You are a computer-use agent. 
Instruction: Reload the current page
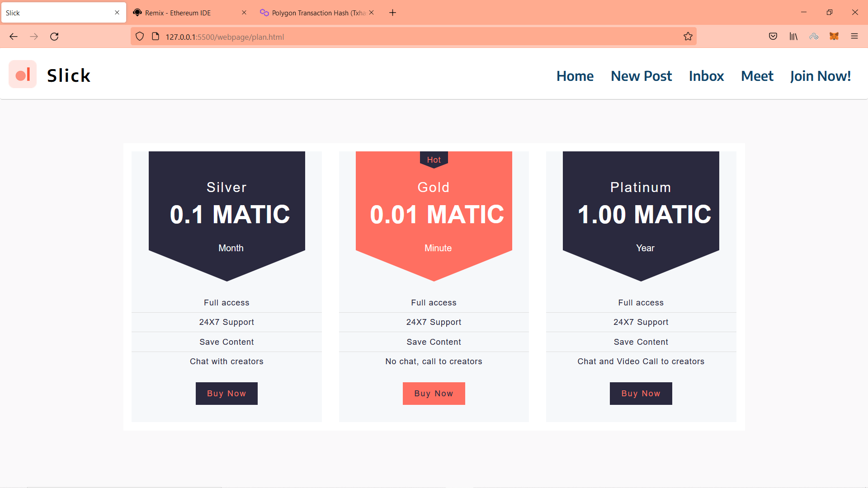pyautogui.click(x=54, y=37)
